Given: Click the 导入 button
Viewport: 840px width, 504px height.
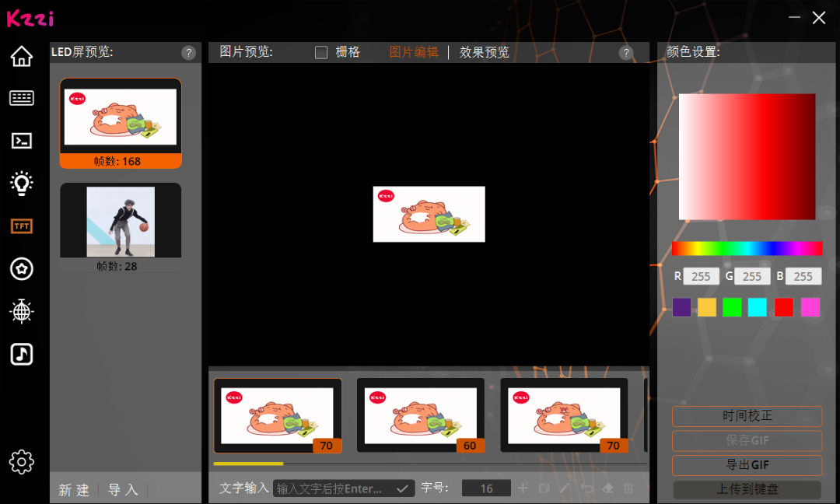Looking at the screenshot, I should (x=123, y=489).
